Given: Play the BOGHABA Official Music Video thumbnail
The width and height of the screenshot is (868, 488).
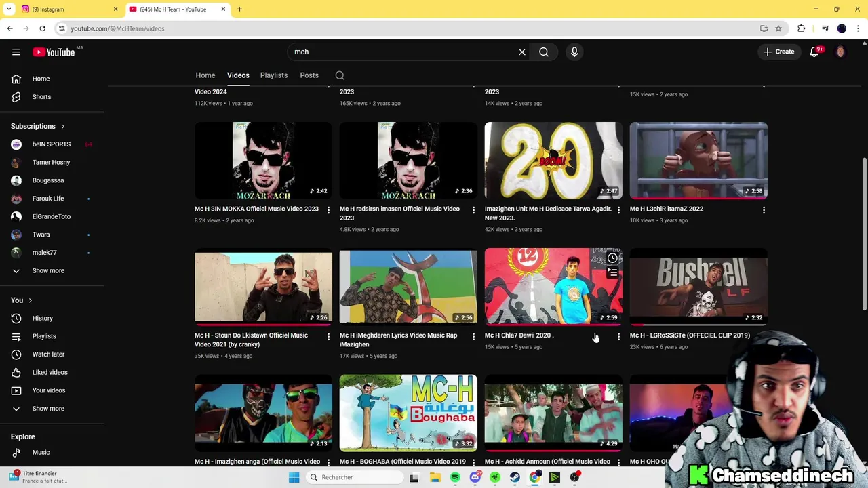Looking at the screenshot, I should coord(408,413).
